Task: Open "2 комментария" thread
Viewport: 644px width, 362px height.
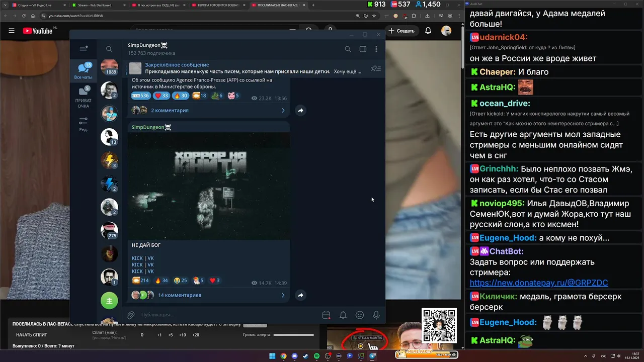Action: pyautogui.click(x=208, y=110)
